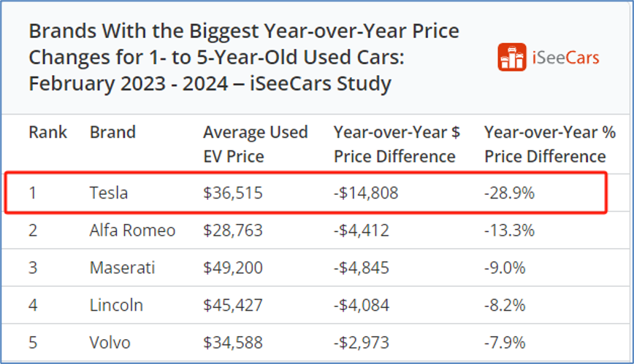The image size is (634, 364).
Task: Select the Tesla brand cell
Action: [x=109, y=193]
